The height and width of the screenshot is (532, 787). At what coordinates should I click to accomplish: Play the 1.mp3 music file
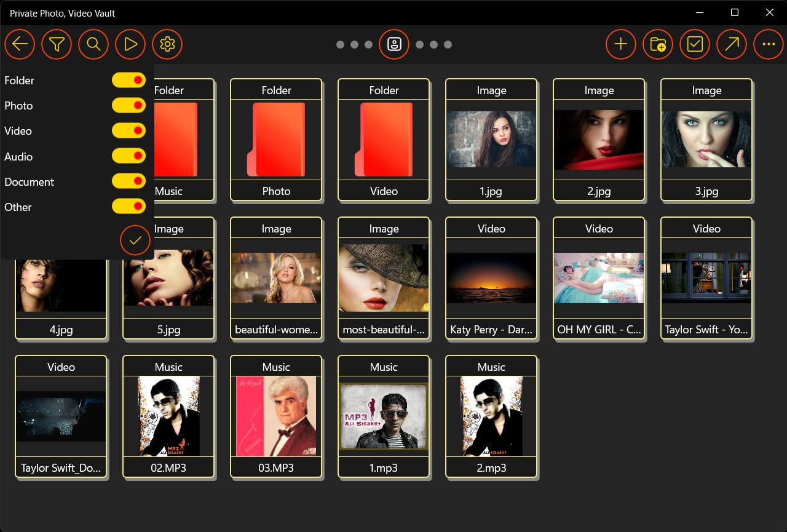pos(383,416)
